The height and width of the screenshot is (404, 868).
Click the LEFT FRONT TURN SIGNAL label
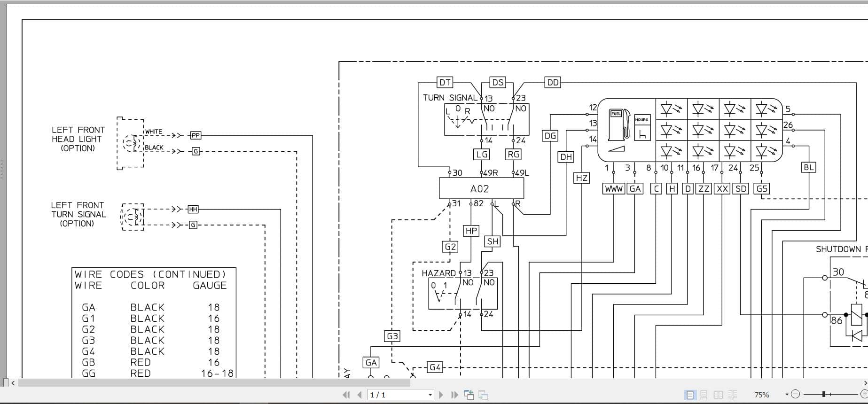point(78,214)
